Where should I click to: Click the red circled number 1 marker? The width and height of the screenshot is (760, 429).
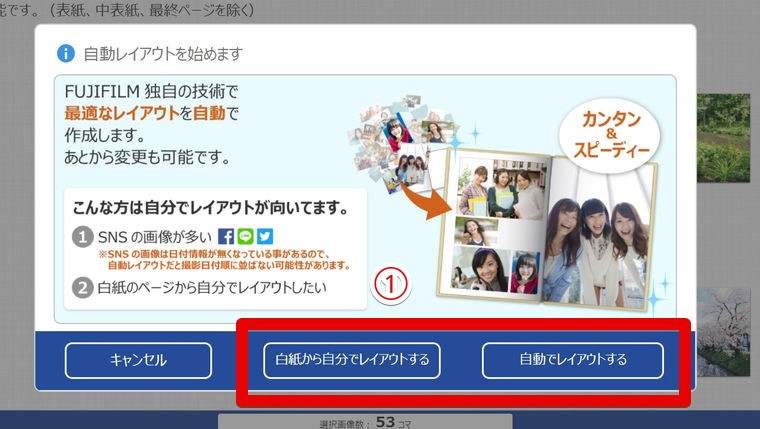point(392,284)
